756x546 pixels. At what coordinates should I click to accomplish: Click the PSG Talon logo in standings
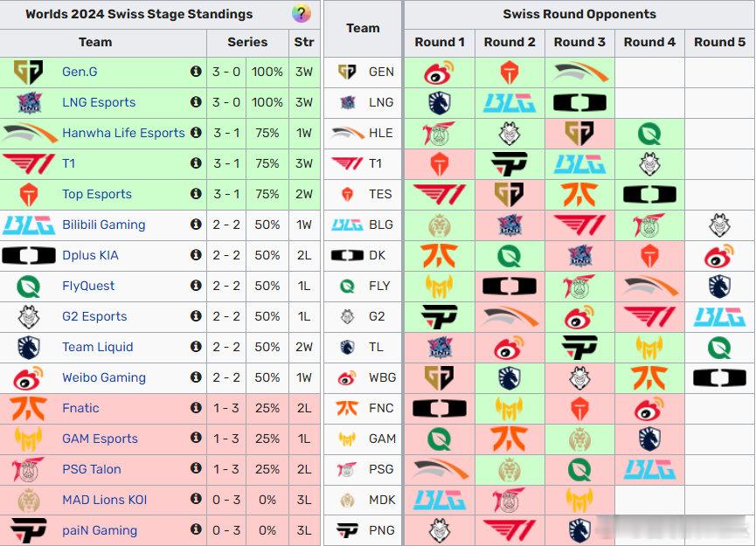point(29,469)
